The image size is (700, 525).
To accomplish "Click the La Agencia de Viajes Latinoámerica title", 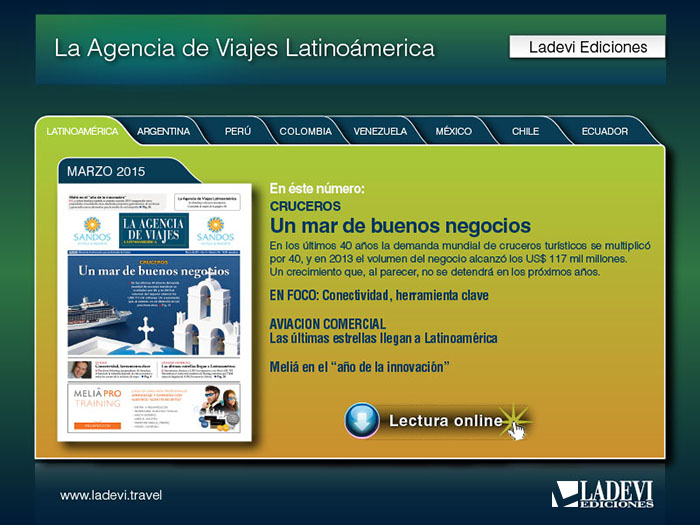I will (x=244, y=48).
